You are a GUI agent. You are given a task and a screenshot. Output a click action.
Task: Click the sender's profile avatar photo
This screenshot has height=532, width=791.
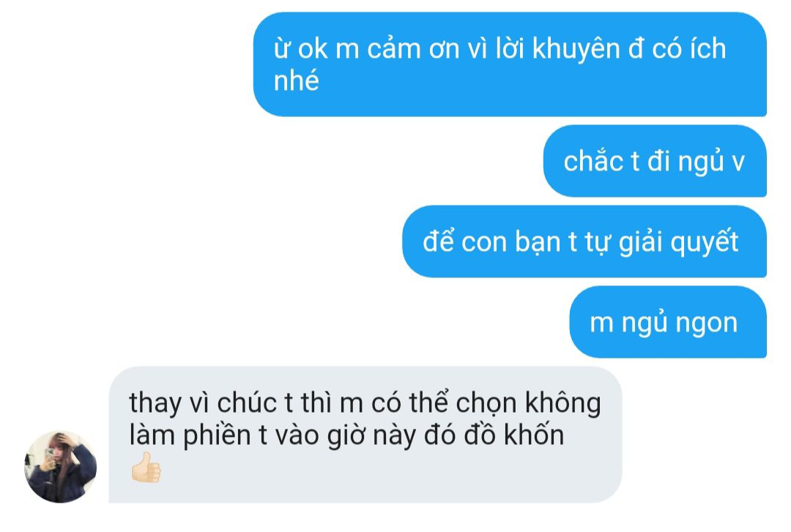tap(61, 466)
